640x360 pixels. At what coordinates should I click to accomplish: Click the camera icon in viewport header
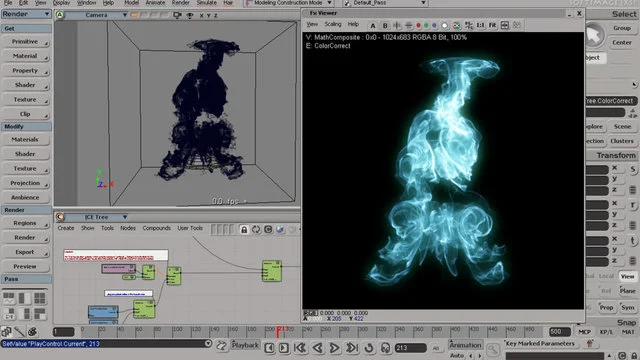pos(177,16)
